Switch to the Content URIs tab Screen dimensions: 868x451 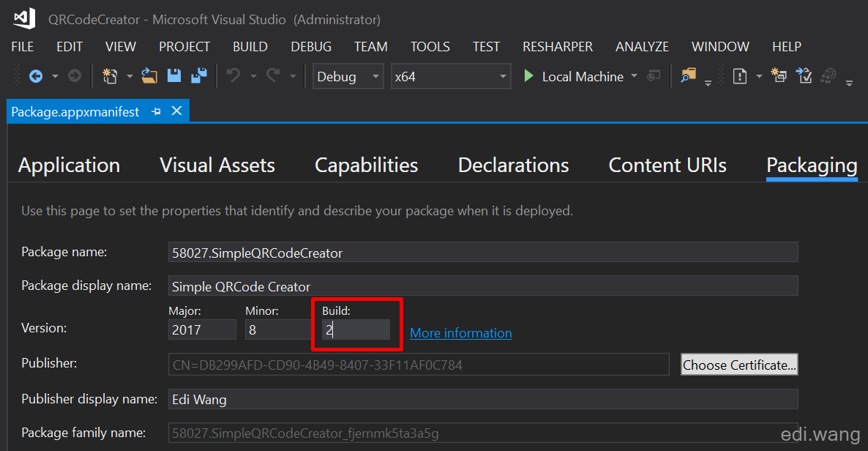tap(667, 165)
